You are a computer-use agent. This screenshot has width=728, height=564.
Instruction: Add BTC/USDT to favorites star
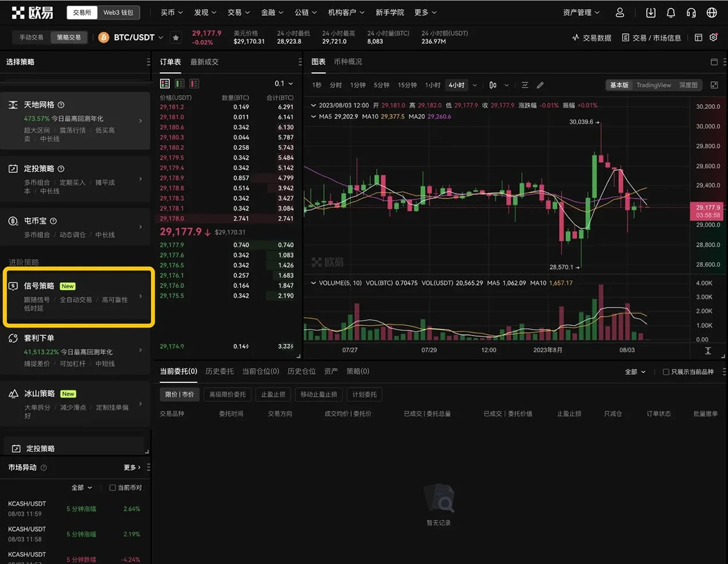pyautogui.click(x=175, y=38)
